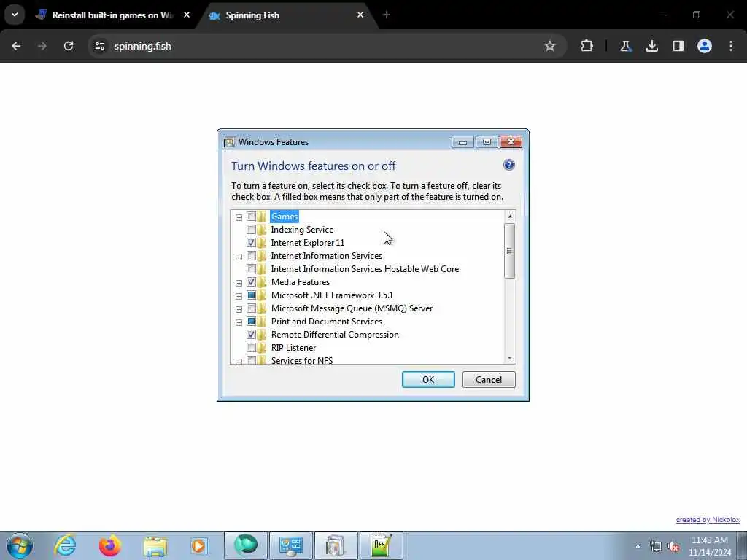Click the browser forward arrow
Screen dimensions: 747x560
tap(42, 46)
